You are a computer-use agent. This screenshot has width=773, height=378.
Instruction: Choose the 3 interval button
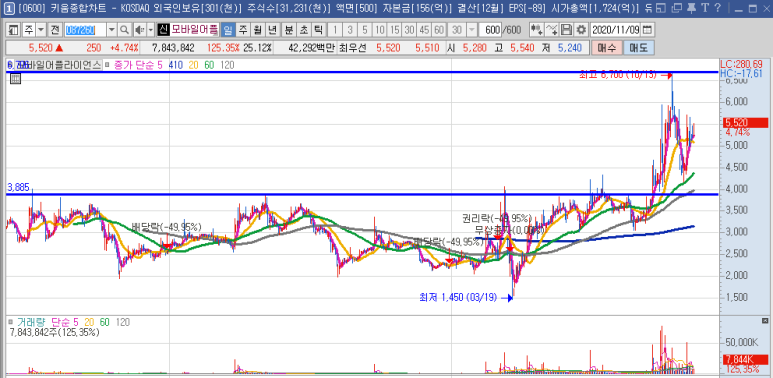350,30
